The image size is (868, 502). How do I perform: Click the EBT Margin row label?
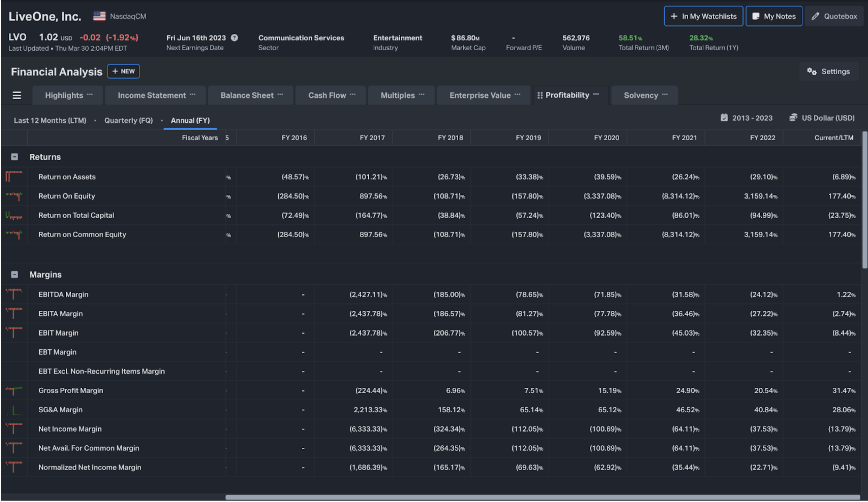(57, 352)
